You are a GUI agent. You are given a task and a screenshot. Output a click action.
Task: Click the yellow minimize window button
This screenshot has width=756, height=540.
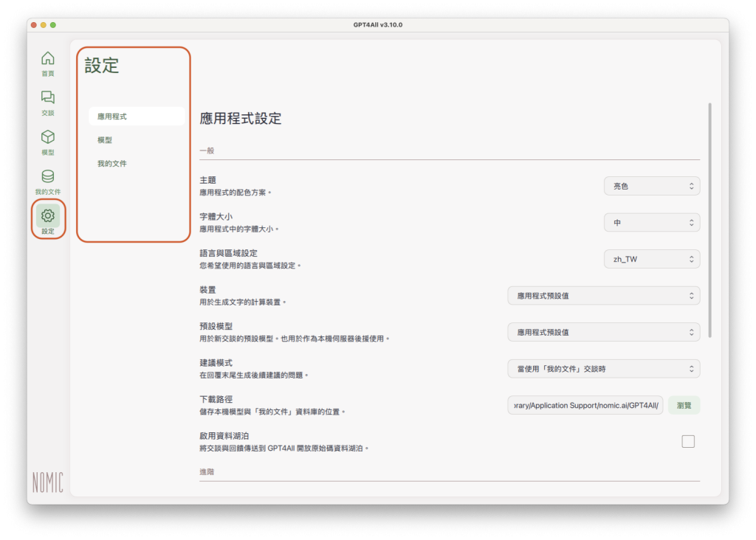[x=43, y=25]
